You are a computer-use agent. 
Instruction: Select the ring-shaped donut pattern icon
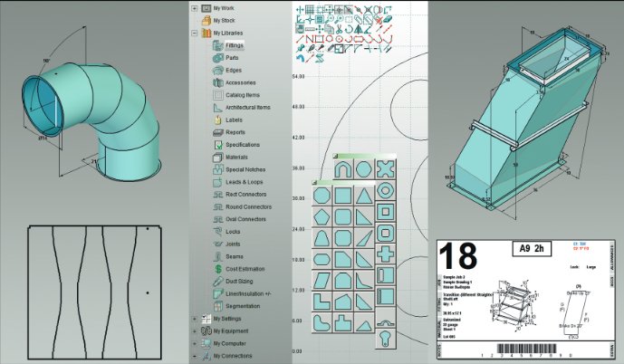tap(387, 191)
